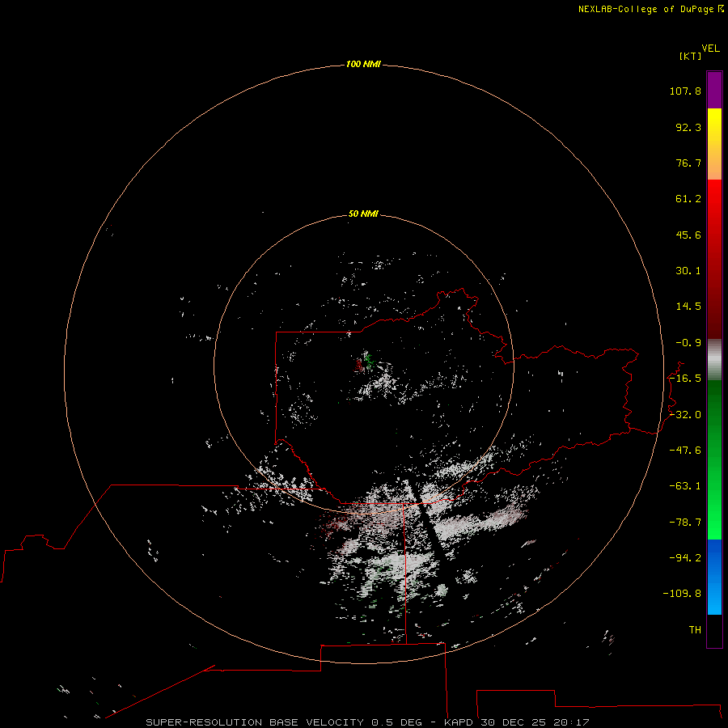
Task: Click the red-green velocity couplet near the radar center
Action: point(364,362)
